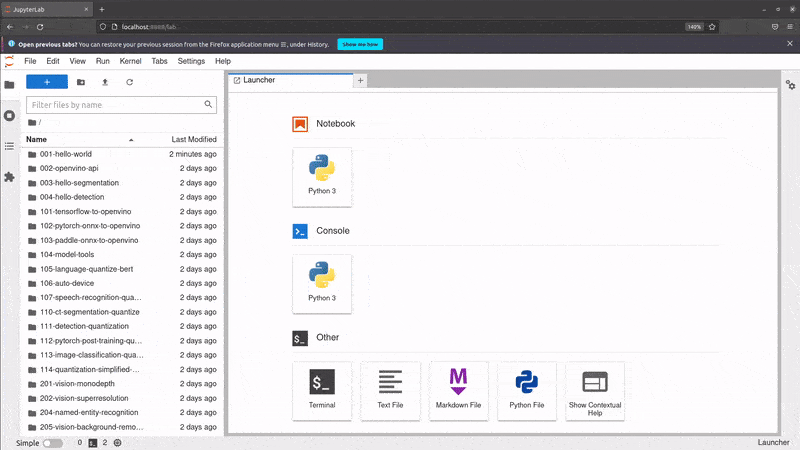Open the Table of Contents sidebar tab
This screenshot has height=450, width=800.
tap(9, 146)
